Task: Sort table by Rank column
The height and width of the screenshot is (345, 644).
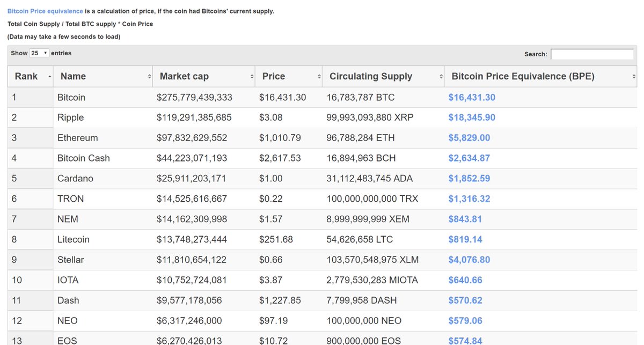Action: click(x=31, y=77)
